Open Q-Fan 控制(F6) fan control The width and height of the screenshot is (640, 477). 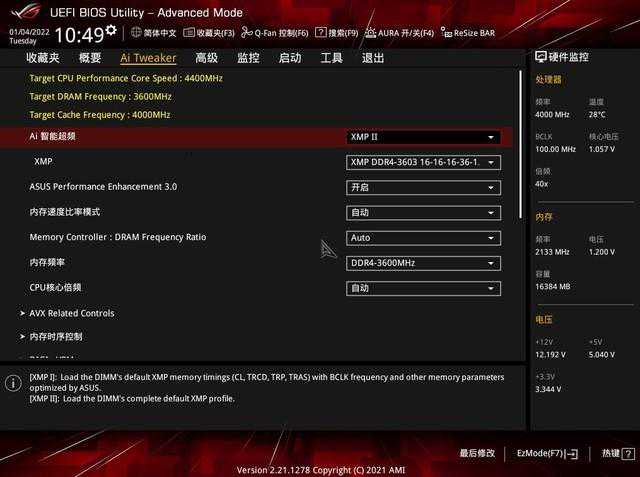(275, 33)
